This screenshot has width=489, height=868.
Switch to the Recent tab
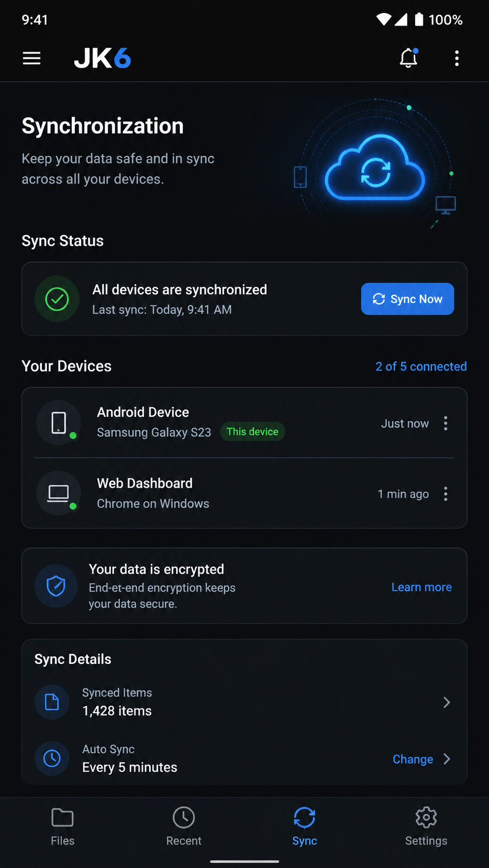point(183,826)
